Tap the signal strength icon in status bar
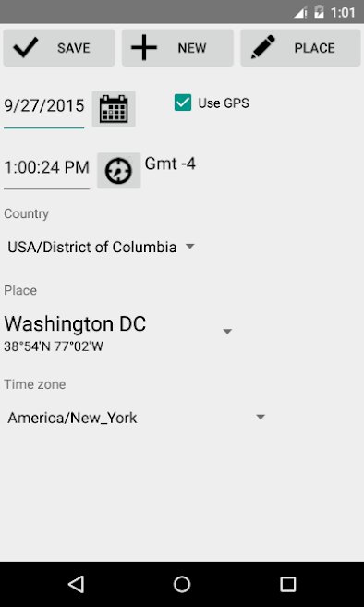Image resolution: width=364 pixels, height=607 pixels. [300, 13]
